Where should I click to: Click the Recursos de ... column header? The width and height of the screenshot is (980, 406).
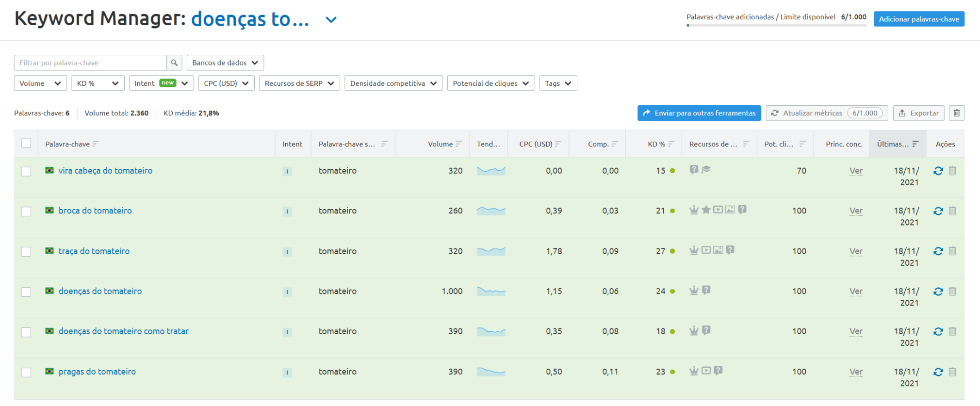click(x=719, y=144)
